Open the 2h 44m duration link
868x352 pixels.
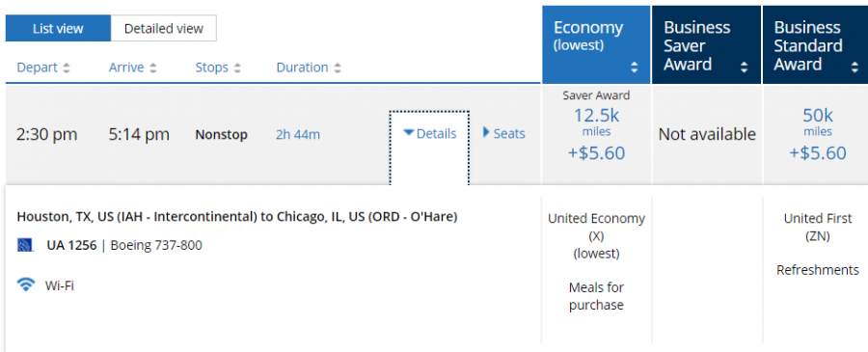tap(298, 134)
